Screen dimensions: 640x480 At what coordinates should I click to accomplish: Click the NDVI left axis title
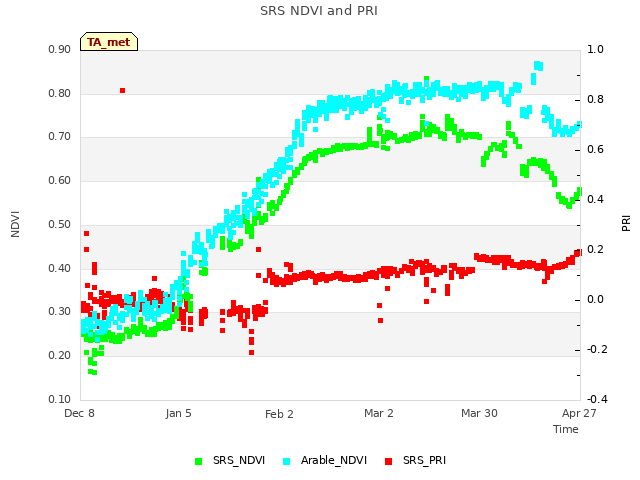[15, 224]
